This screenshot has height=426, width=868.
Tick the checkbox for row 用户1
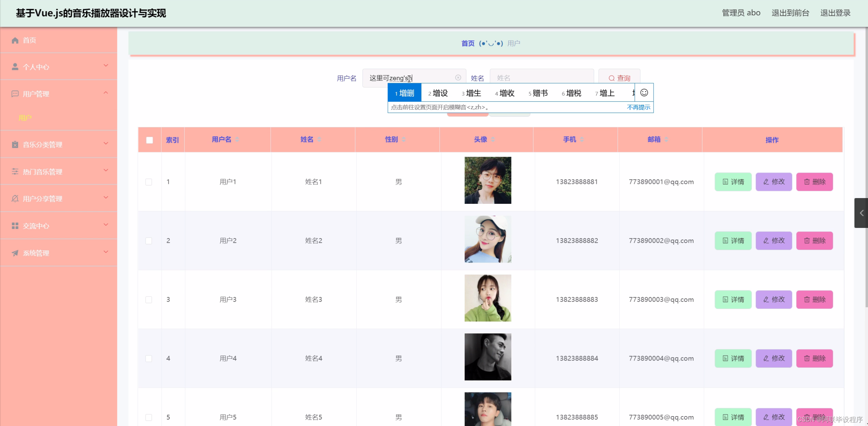(149, 182)
